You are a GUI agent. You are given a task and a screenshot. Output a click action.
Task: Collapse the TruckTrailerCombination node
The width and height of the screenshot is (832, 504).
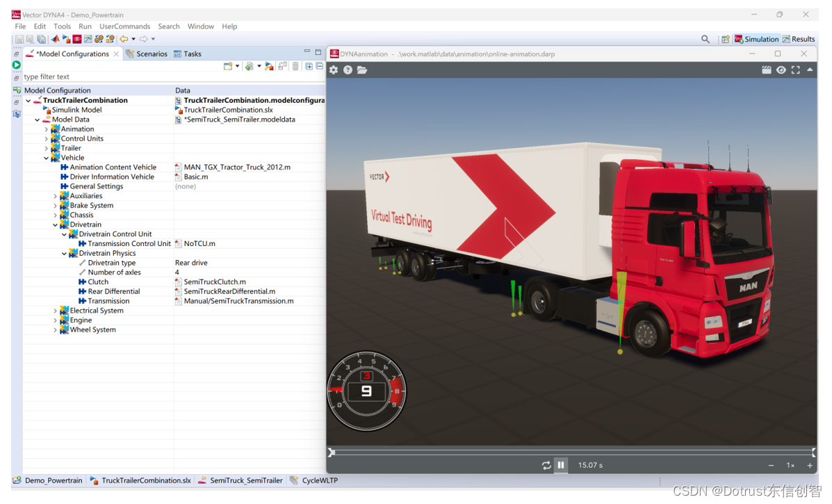click(x=28, y=100)
